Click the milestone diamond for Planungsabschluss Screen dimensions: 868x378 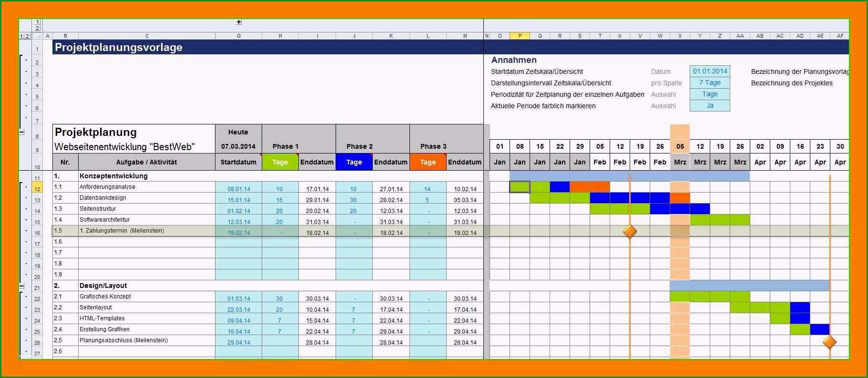coord(829,342)
